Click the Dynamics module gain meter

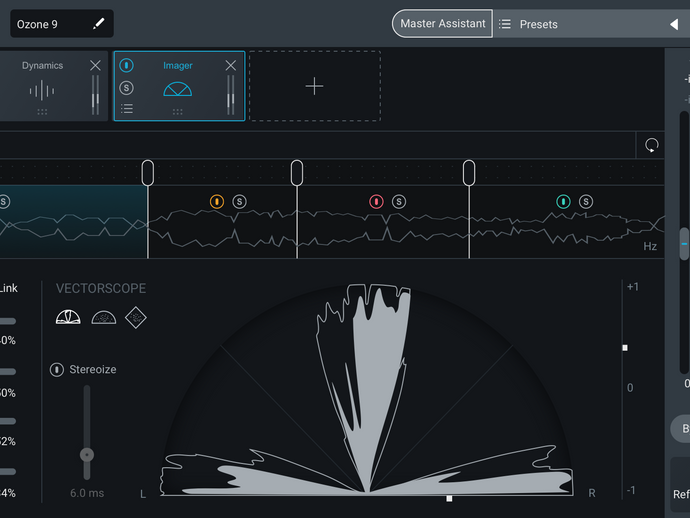point(95,95)
